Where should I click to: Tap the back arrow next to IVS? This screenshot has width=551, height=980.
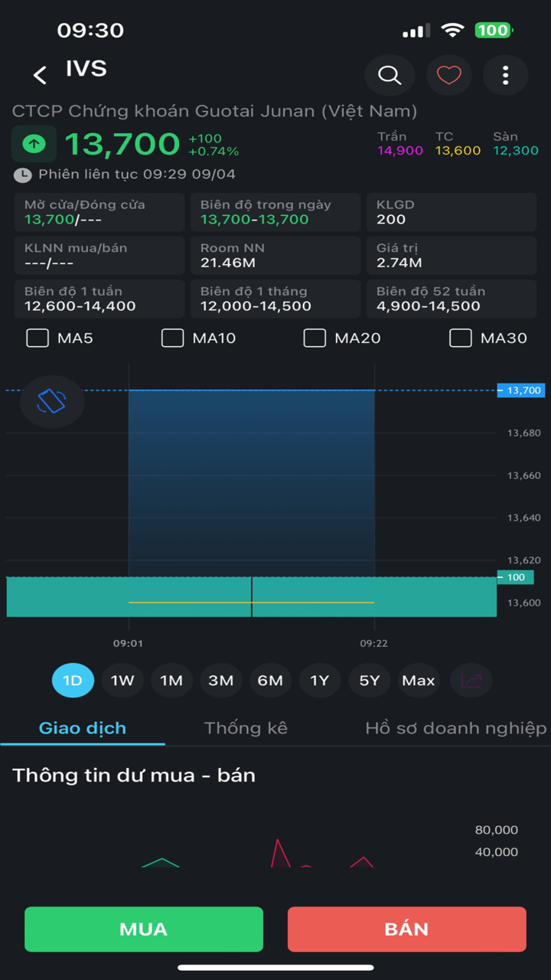(40, 74)
